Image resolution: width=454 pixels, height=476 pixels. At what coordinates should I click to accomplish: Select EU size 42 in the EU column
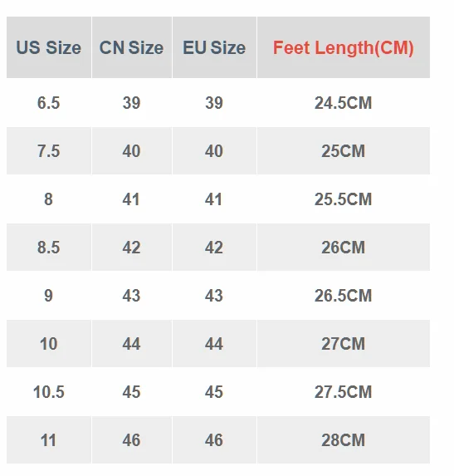pyautogui.click(x=214, y=247)
